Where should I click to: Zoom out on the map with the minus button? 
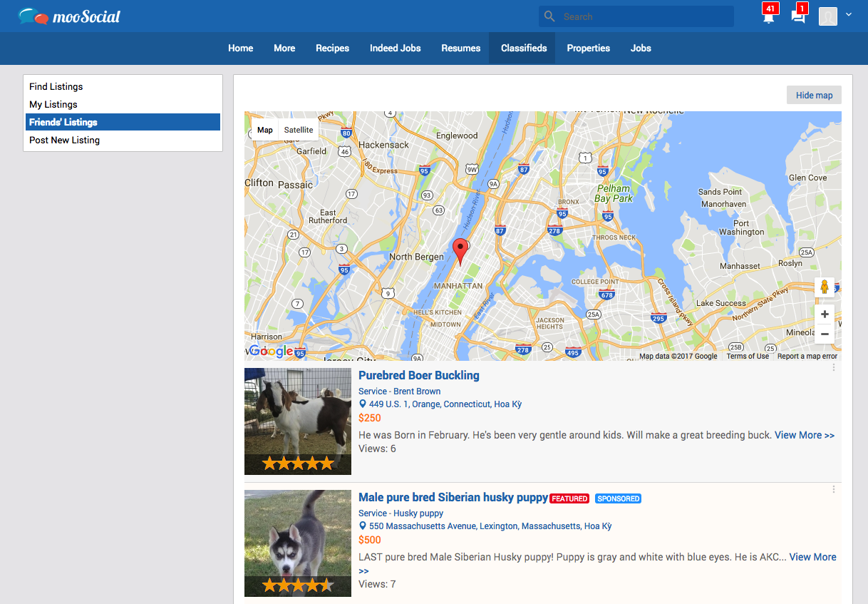coord(825,334)
